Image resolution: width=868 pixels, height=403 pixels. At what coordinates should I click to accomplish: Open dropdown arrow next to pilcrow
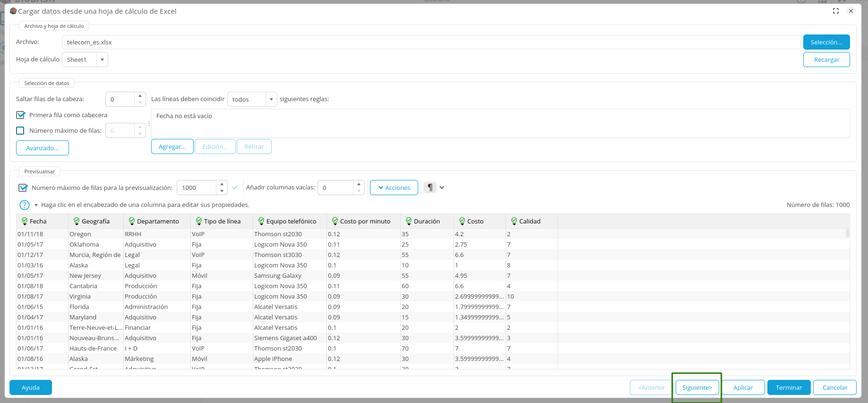tap(442, 188)
